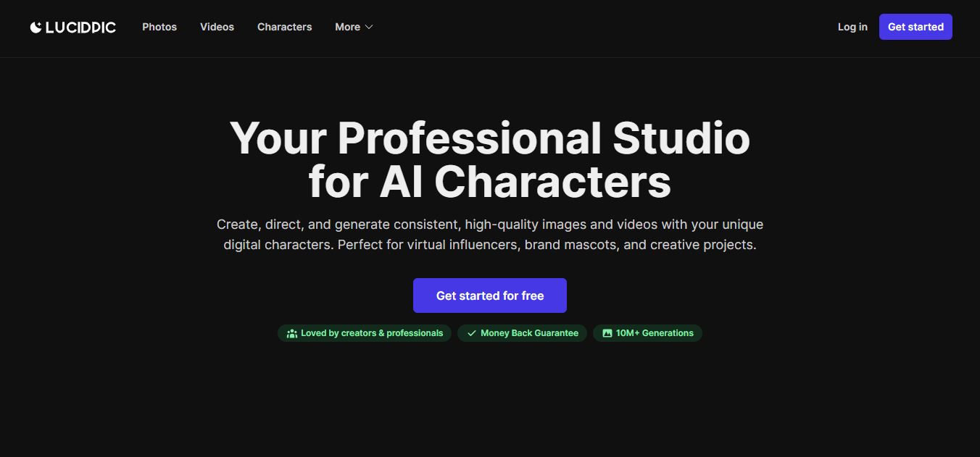Click the image icon beside 10M+ Generations
980x457 pixels.
[x=607, y=333]
